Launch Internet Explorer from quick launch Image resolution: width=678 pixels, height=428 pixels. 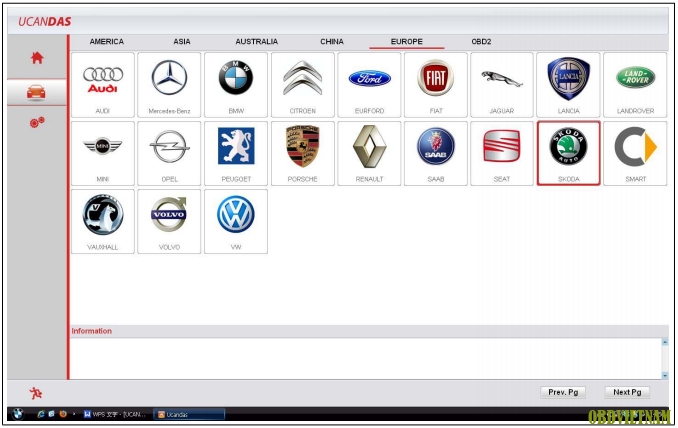pos(41,414)
